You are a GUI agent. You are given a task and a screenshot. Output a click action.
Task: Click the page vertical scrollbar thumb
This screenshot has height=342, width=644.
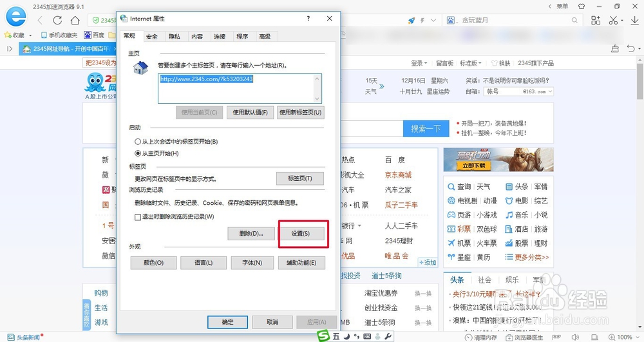click(x=640, y=81)
